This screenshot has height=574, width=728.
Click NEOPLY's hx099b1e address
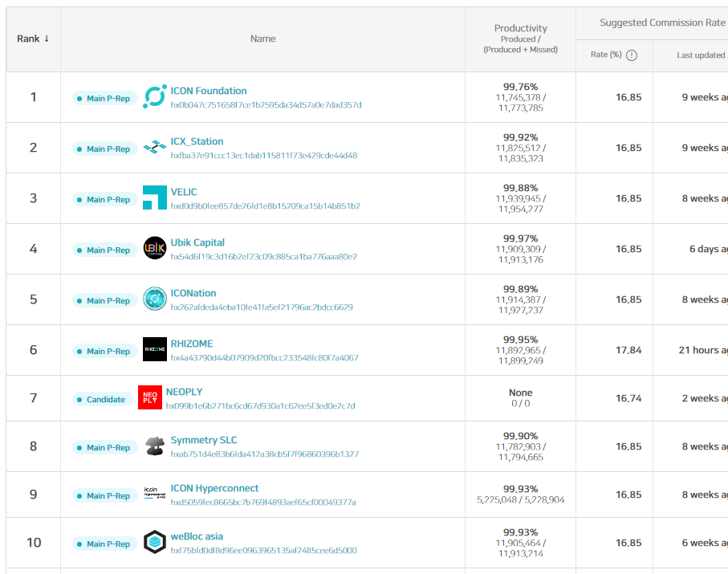[x=261, y=406]
